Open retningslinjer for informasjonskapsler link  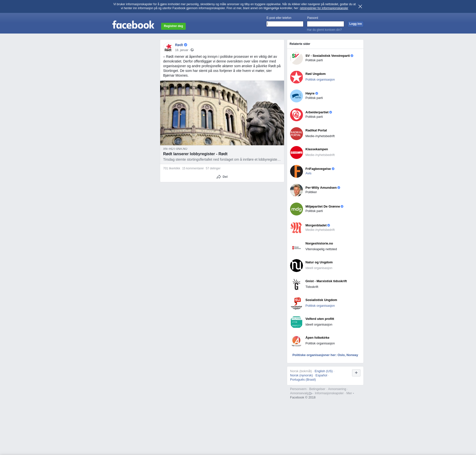[x=324, y=8]
